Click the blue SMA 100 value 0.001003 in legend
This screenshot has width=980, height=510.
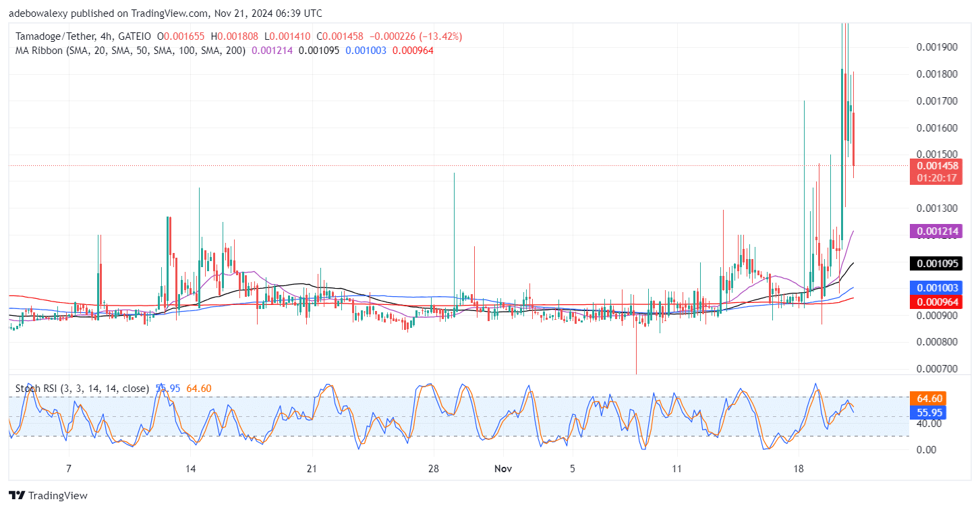pyautogui.click(x=366, y=51)
